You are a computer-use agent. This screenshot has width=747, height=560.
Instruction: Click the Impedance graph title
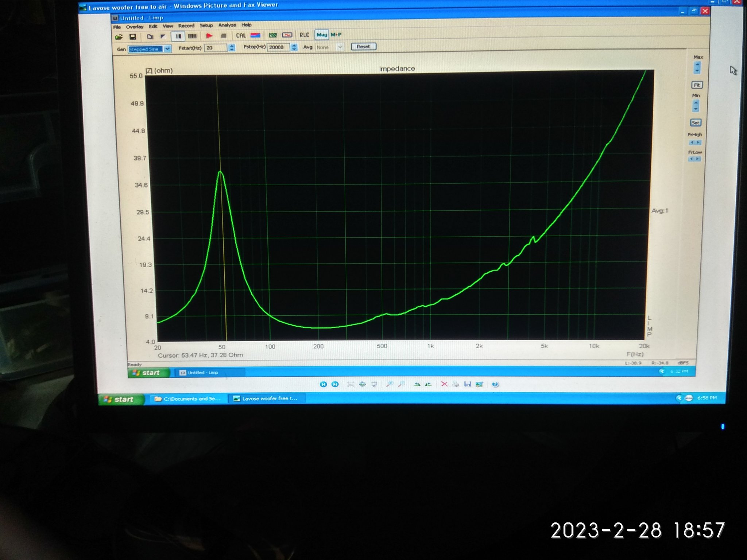coord(397,69)
